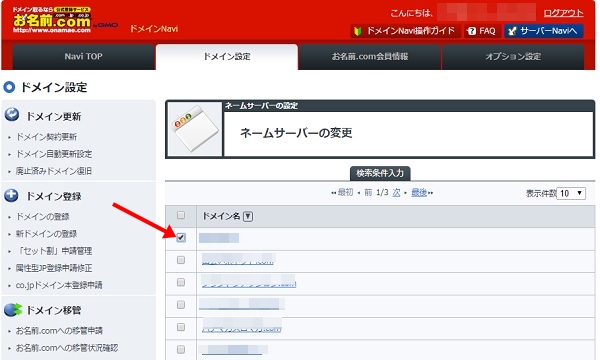Sort using the ドメイン名 column arrow

pos(248,217)
